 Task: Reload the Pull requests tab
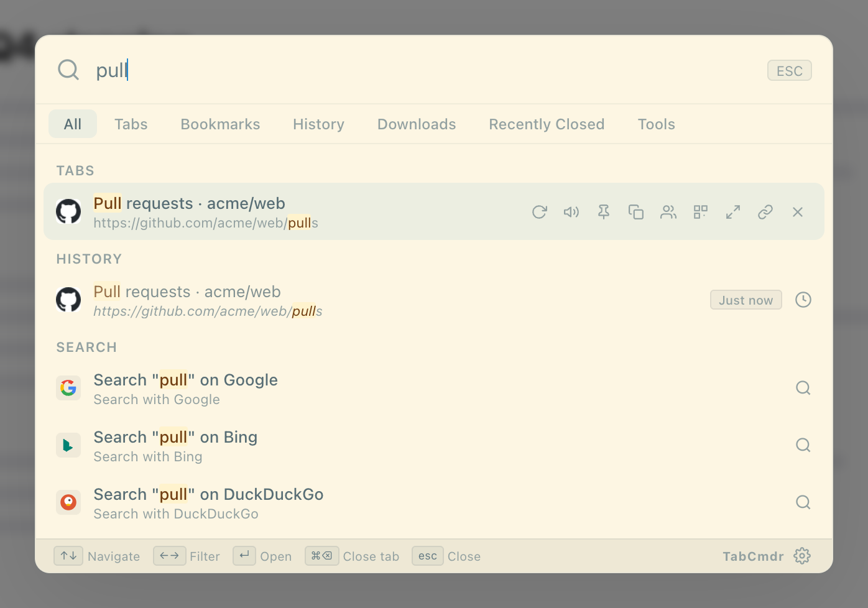point(539,212)
